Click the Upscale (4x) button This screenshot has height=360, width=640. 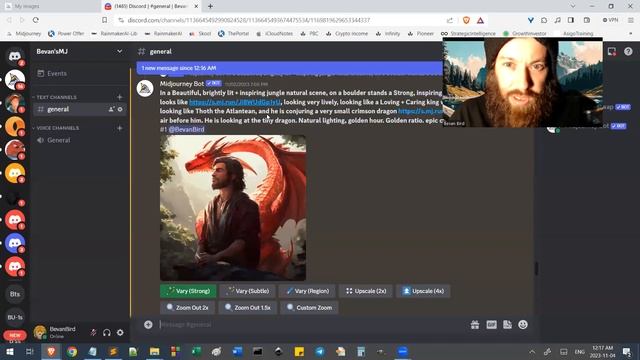(x=423, y=291)
